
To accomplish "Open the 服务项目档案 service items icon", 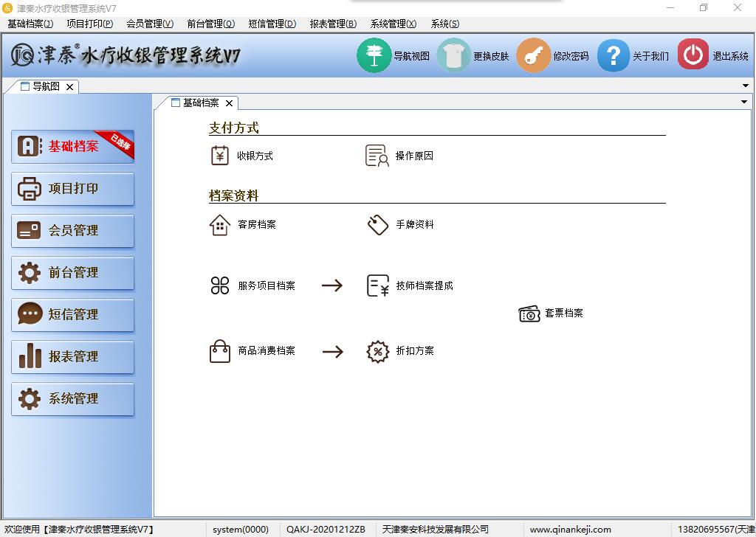I will [220, 285].
